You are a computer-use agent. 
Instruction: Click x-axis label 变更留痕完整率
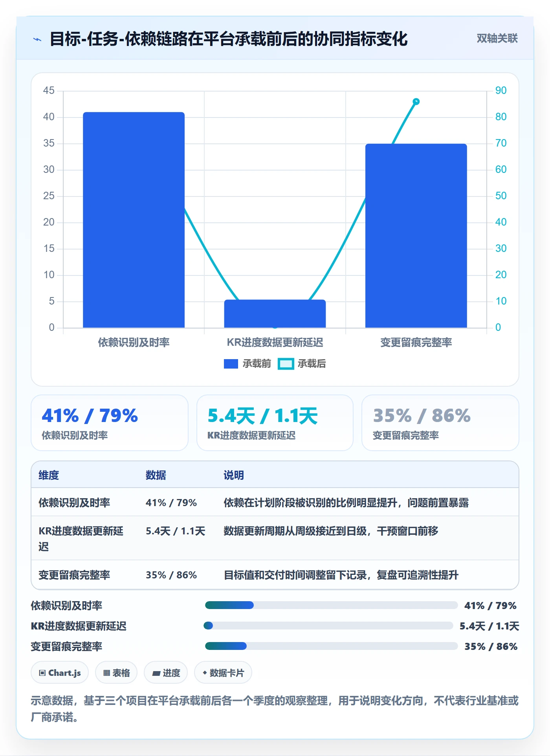(x=416, y=343)
